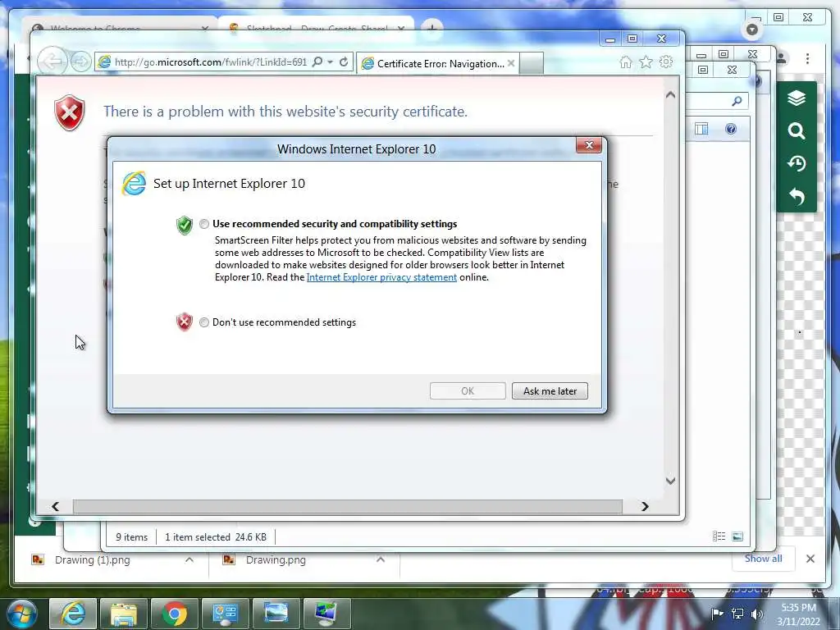Click the Sketchpad history clock icon

coord(797,163)
